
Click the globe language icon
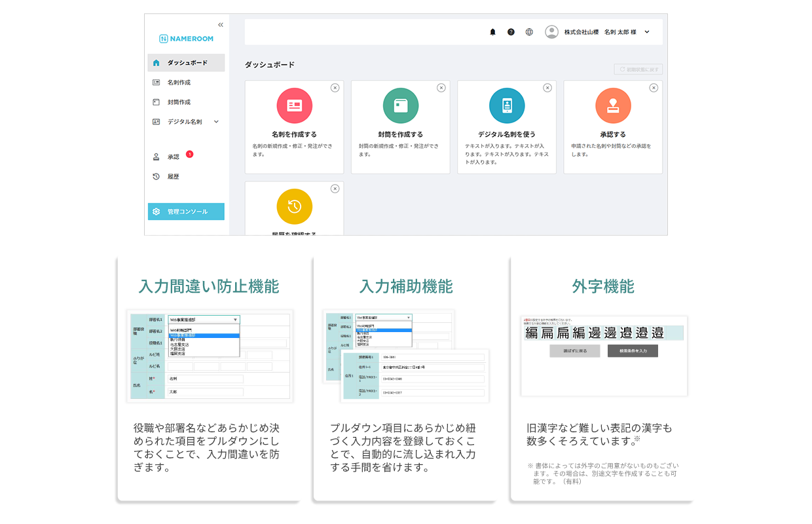[x=529, y=32]
